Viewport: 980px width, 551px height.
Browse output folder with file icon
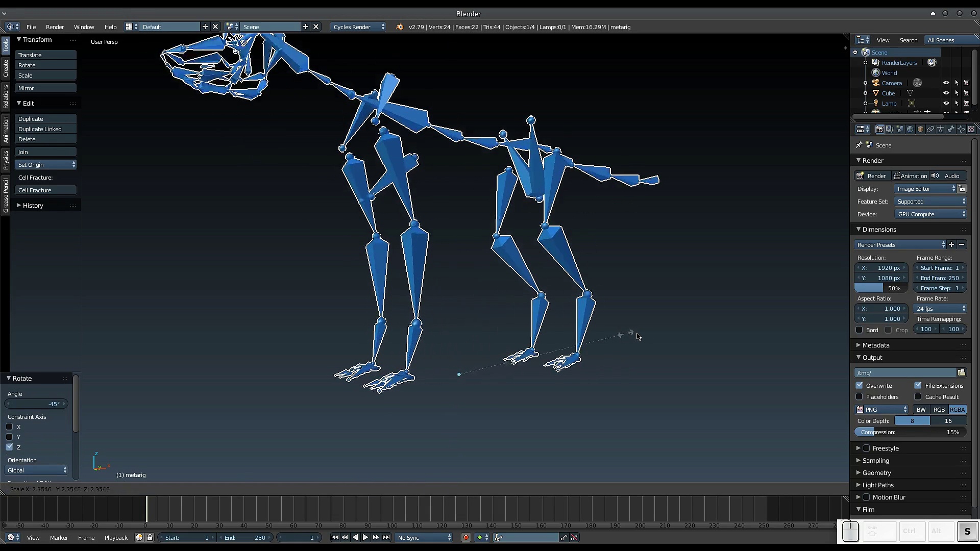pyautogui.click(x=962, y=372)
